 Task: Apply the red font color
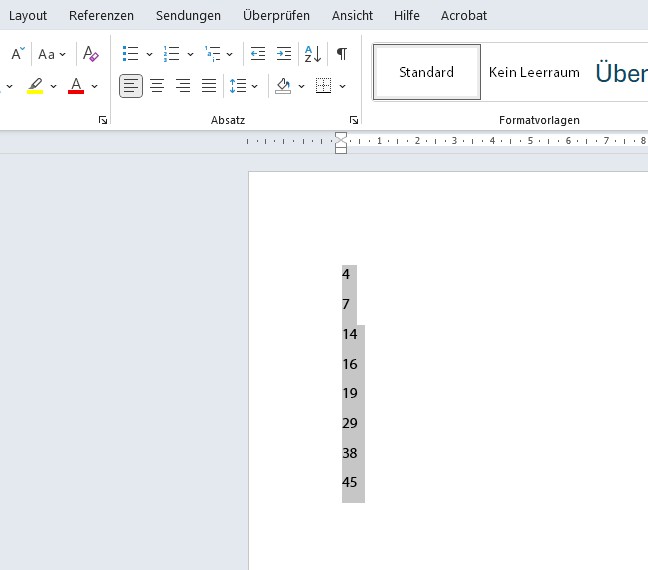click(76, 86)
